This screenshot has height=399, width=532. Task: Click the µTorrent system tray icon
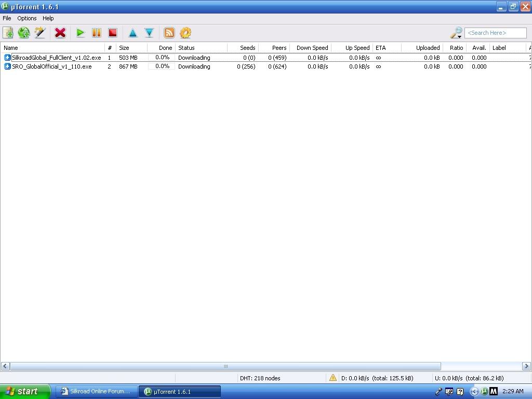[x=484, y=391]
